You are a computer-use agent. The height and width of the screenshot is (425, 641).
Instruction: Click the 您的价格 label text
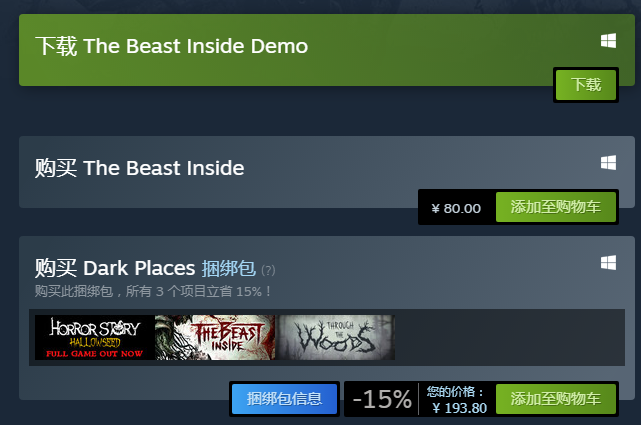click(x=455, y=392)
